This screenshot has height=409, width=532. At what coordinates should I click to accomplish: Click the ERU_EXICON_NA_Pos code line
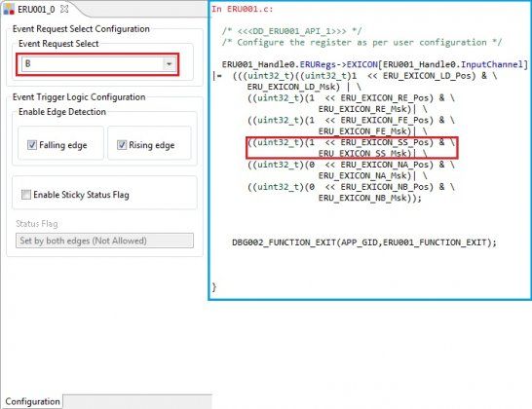click(x=351, y=165)
